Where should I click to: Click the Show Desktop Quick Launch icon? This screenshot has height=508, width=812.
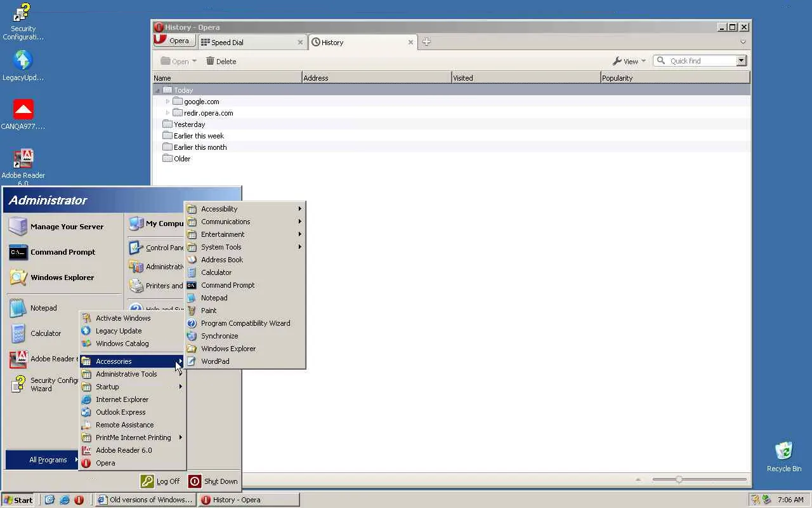(x=49, y=500)
